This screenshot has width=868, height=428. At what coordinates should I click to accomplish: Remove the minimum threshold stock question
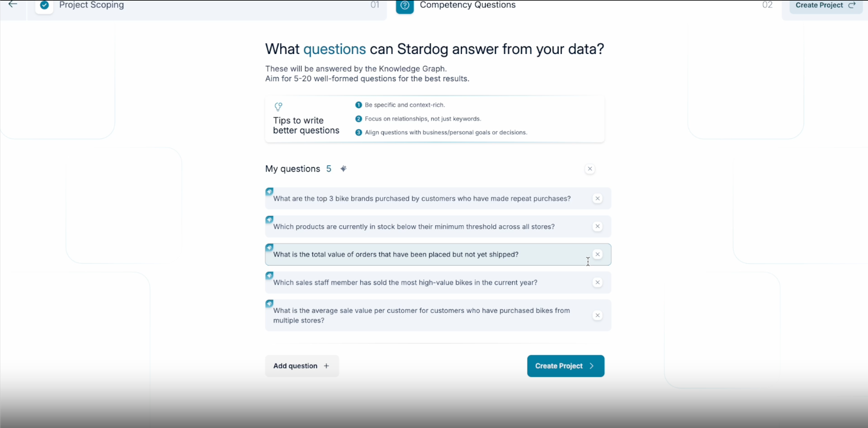click(597, 226)
